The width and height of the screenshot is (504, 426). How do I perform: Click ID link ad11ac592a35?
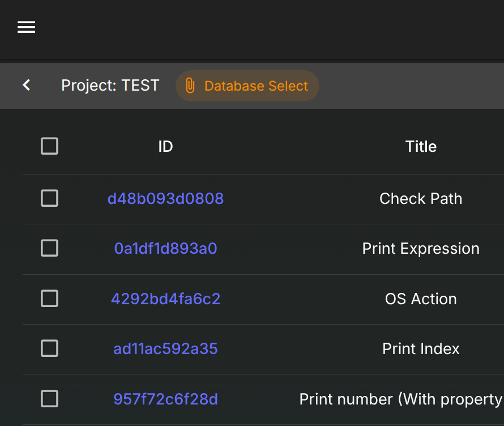pos(165,349)
